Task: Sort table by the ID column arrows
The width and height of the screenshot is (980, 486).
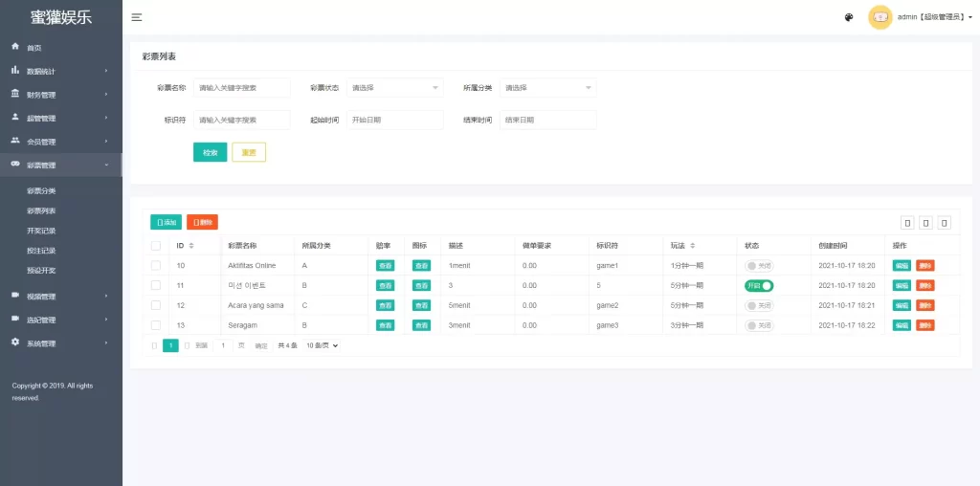Action: click(191, 246)
